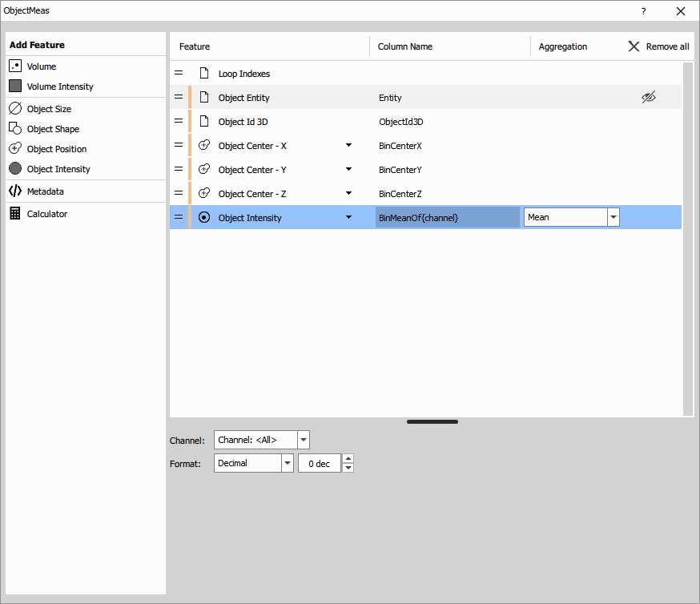Viewport: 700px width, 604px height.
Task: Expand the Object Center - X dropdown arrow
Action: point(349,146)
